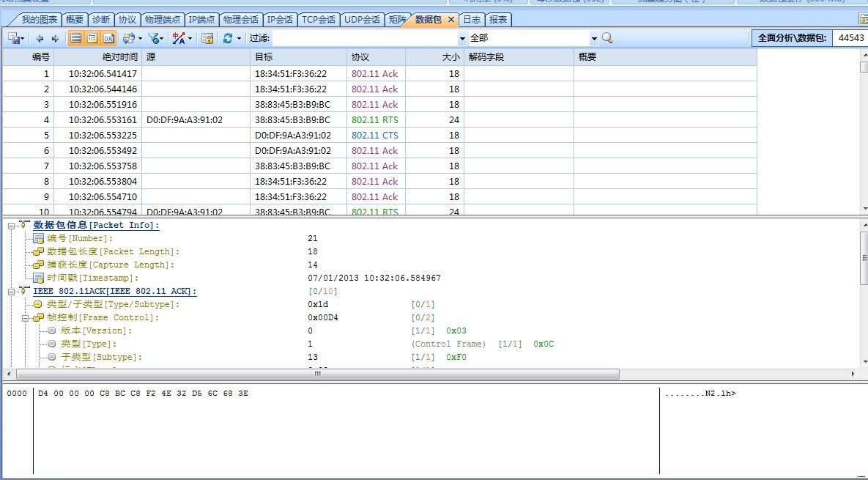This screenshot has height=480, width=868.
Task: Collapse the 帧控制 [Frame Control] node
Action: (26, 318)
